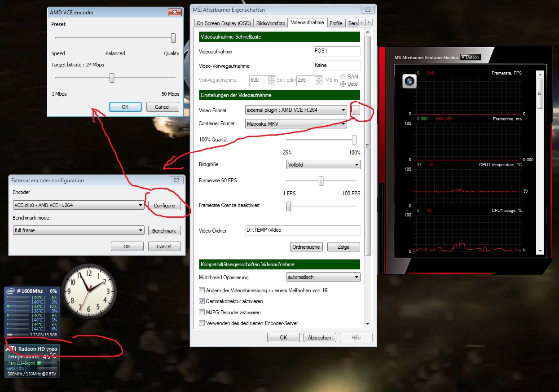Toggle Gammakorrektur aktivieren checkbox
Image resolution: width=559 pixels, height=392 pixels.
click(202, 301)
